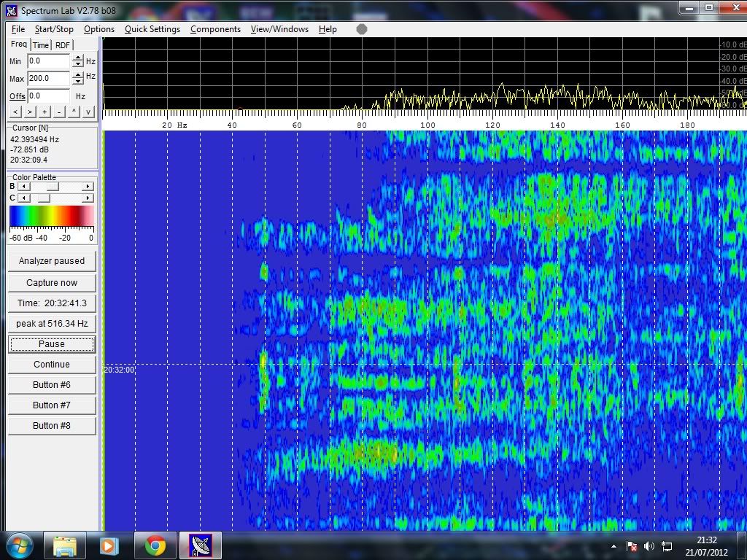Click the scroll frequency left arrow button
Viewport: 747px width, 560px height.
tap(15, 112)
